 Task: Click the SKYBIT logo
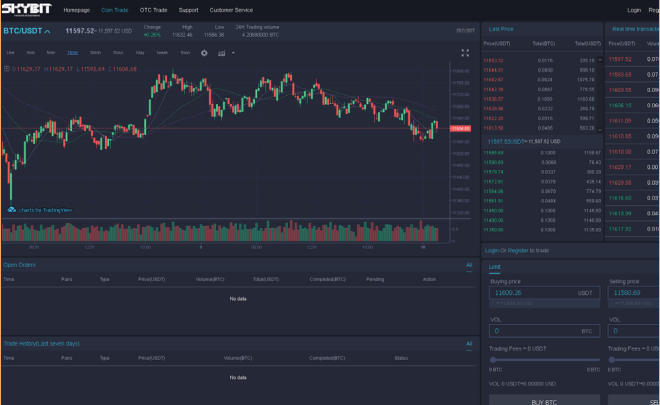pyautogui.click(x=27, y=9)
